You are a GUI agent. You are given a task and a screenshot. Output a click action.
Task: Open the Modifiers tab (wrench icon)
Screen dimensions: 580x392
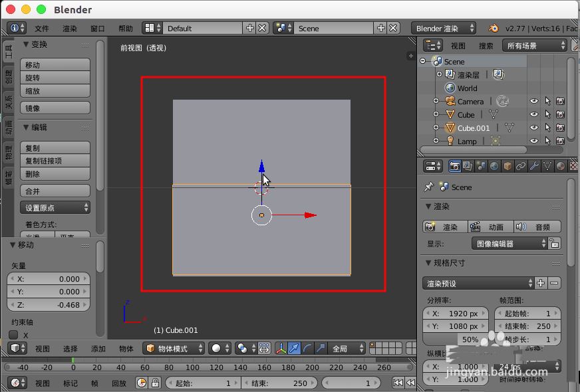click(x=534, y=165)
